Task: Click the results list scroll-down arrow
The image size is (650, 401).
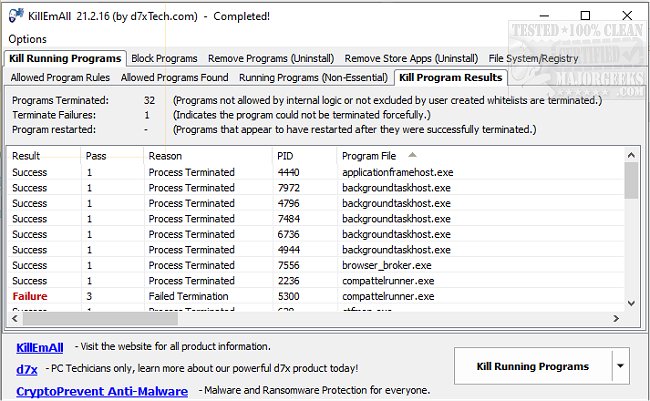Action: [631, 303]
